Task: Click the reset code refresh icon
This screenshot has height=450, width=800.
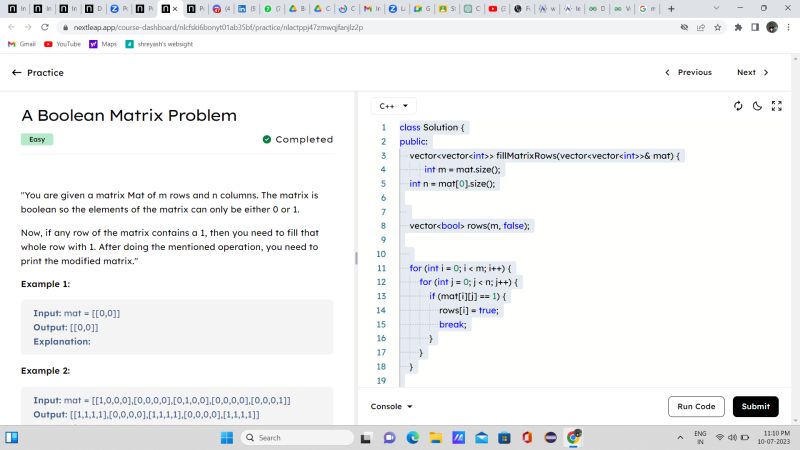Action: pos(738,106)
